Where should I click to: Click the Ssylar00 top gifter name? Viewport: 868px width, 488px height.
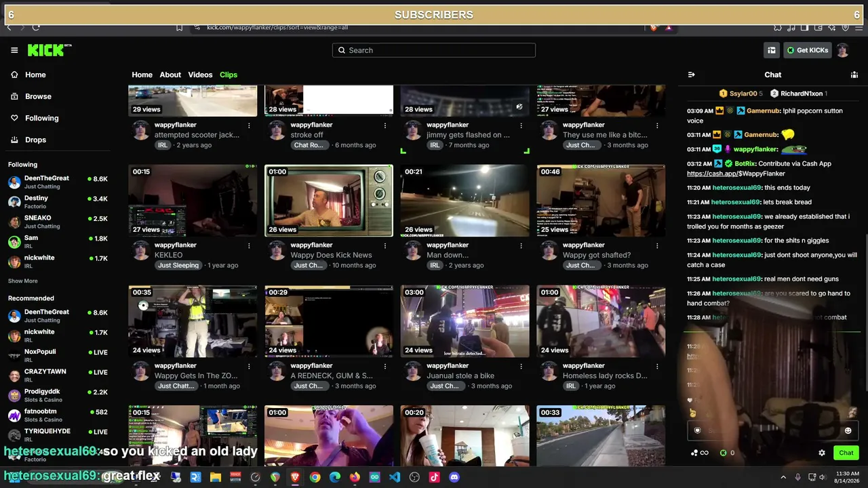[742, 94]
